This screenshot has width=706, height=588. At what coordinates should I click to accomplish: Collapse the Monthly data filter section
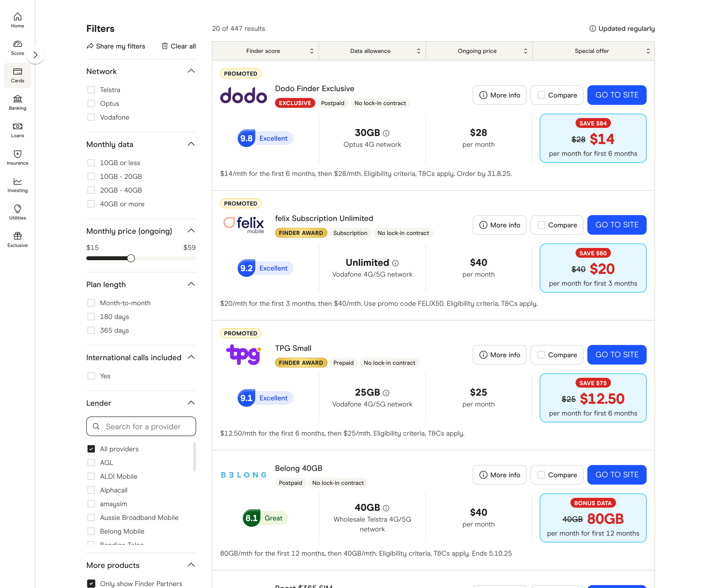point(191,144)
